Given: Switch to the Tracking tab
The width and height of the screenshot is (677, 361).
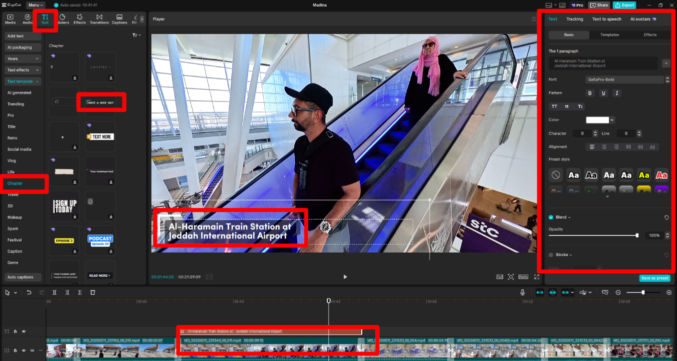Looking at the screenshot, I should click(x=575, y=19).
